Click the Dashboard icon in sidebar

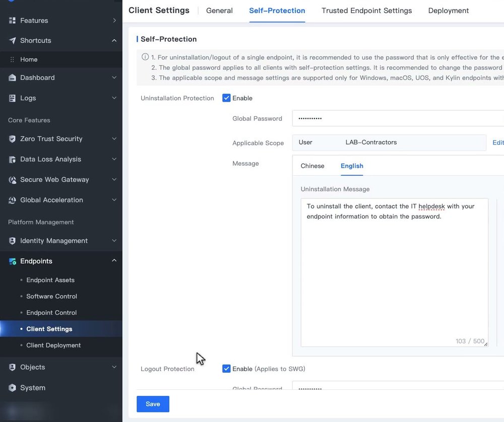[x=12, y=78]
